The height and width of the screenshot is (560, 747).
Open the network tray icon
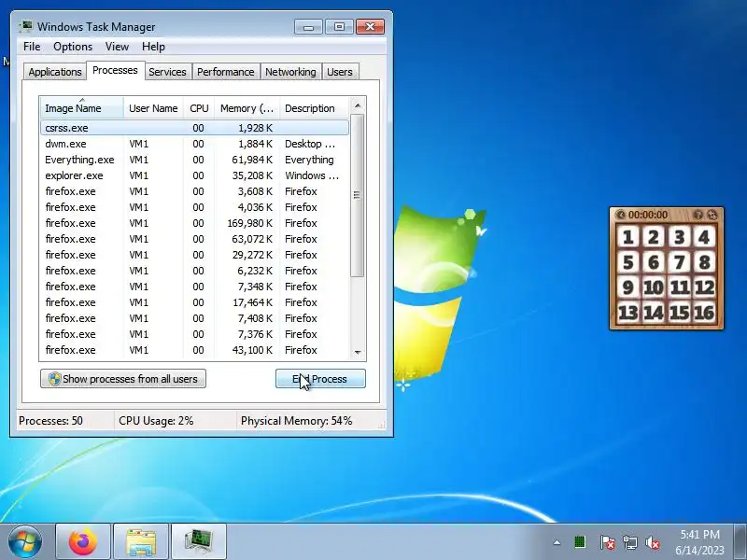coord(629,542)
